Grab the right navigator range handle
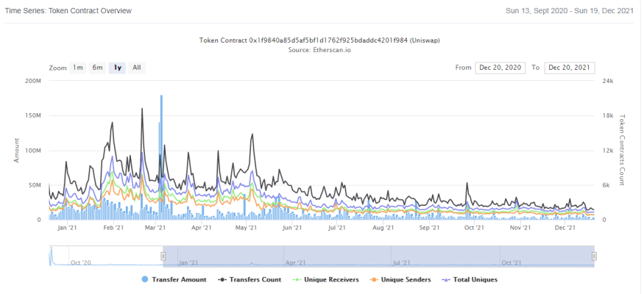The image size is (644, 294). tap(594, 257)
